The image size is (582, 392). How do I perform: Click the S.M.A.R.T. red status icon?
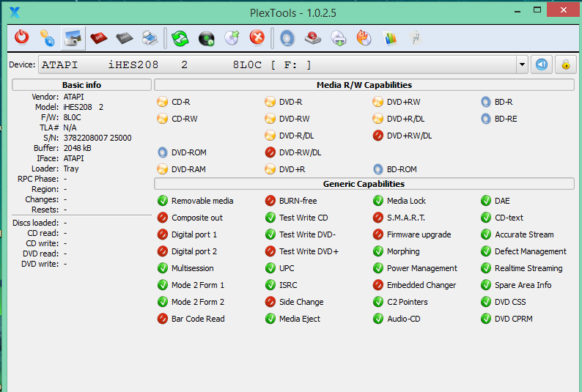tap(377, 218)
